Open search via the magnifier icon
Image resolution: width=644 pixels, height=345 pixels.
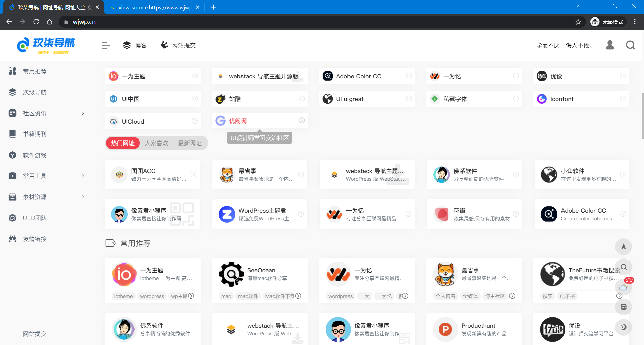click(630, 45)
